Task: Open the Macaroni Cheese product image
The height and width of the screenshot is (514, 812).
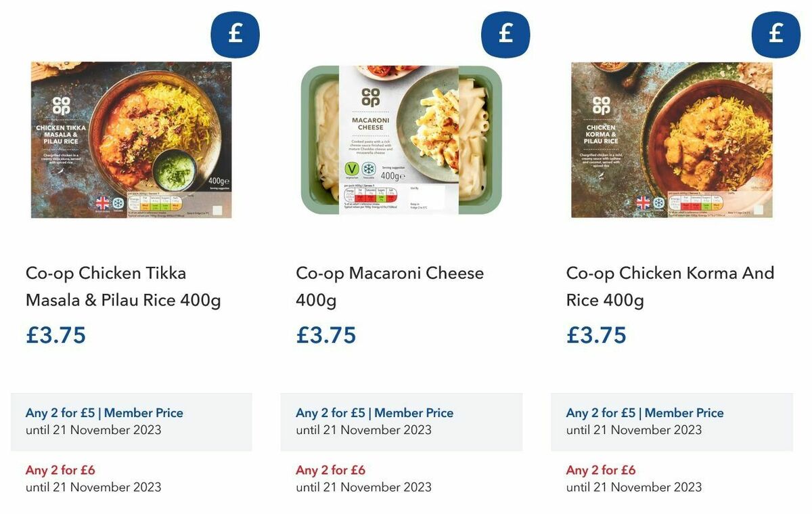Action: (403, 140)
